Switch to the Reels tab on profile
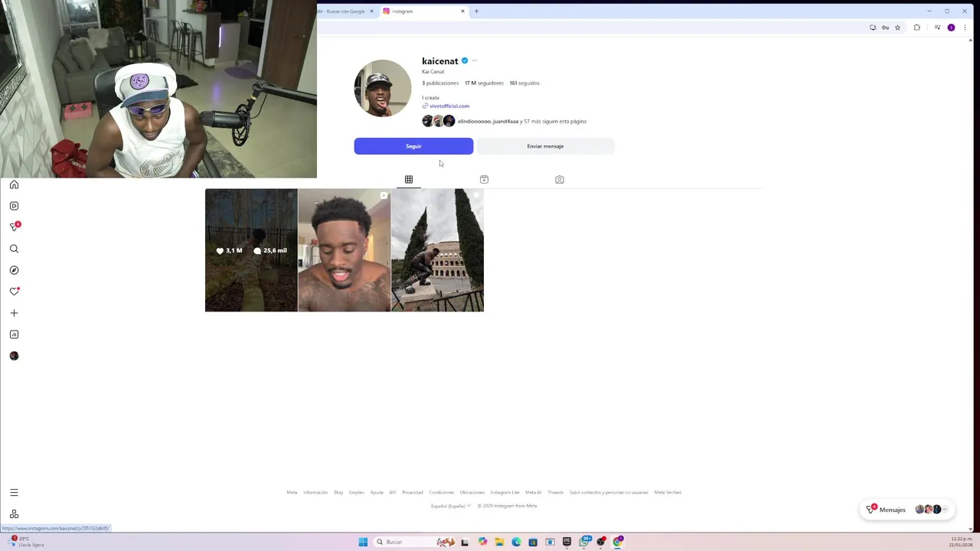The width and height of the screenshot is (980, 551). coord(484,179)
